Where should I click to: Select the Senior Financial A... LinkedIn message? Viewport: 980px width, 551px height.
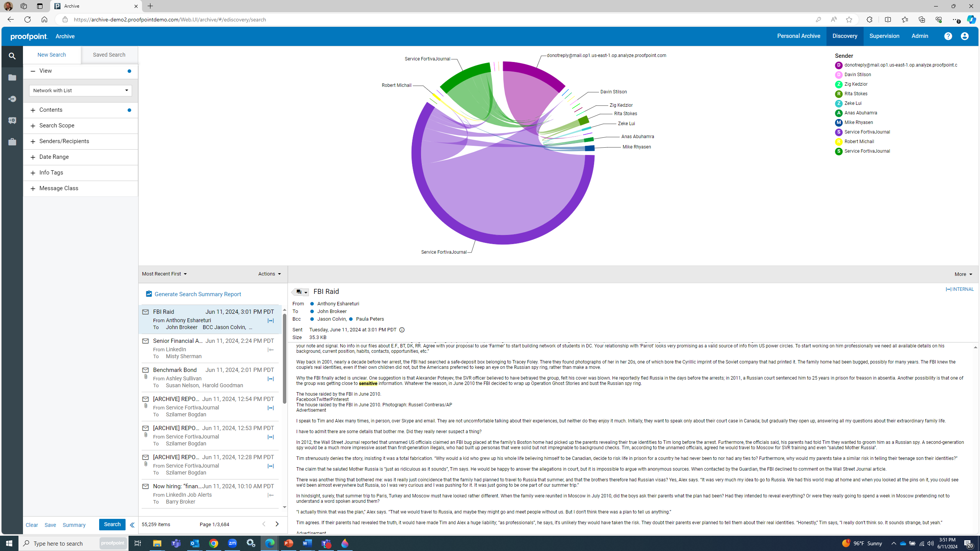pyautogui.click(x=210, y=348)
